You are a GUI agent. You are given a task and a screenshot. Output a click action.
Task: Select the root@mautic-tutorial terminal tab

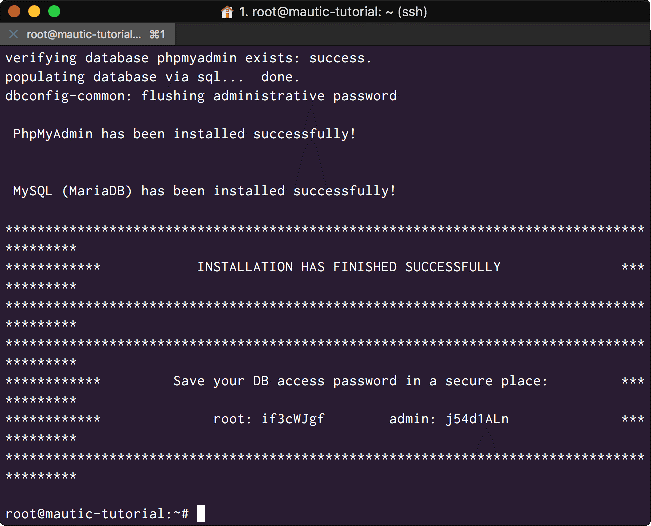click(87, 34)
